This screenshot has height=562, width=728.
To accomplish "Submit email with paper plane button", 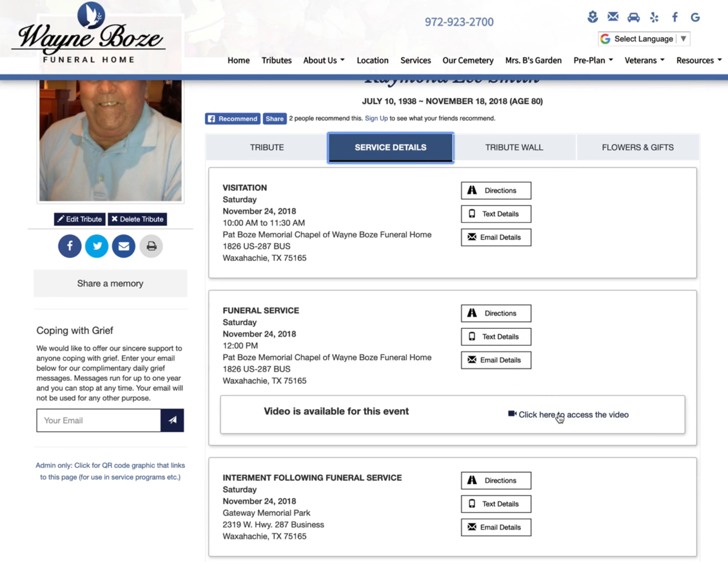I will point(172,420).
